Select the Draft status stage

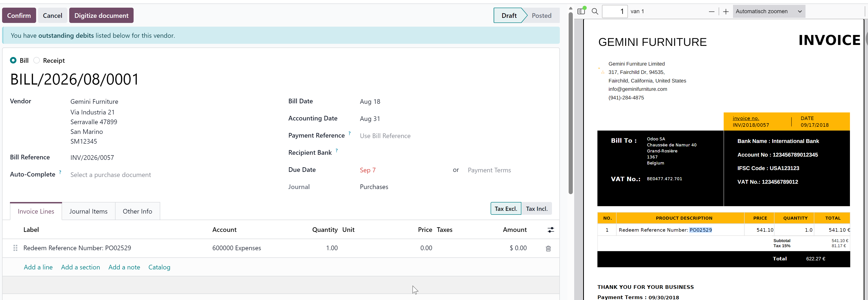509,16
